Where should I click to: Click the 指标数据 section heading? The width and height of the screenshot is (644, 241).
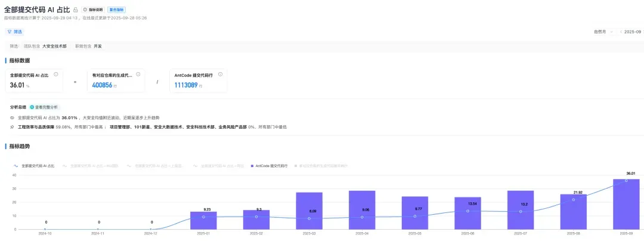20,61
